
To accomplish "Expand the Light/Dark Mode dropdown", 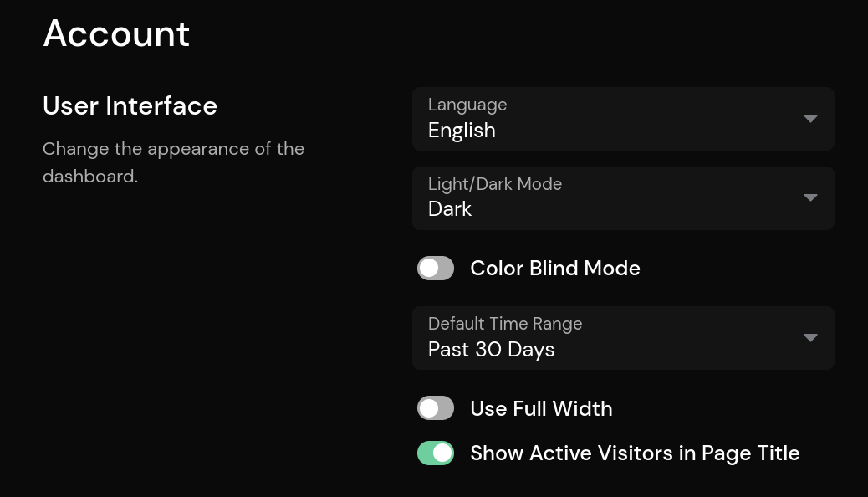I will [622, 198].
